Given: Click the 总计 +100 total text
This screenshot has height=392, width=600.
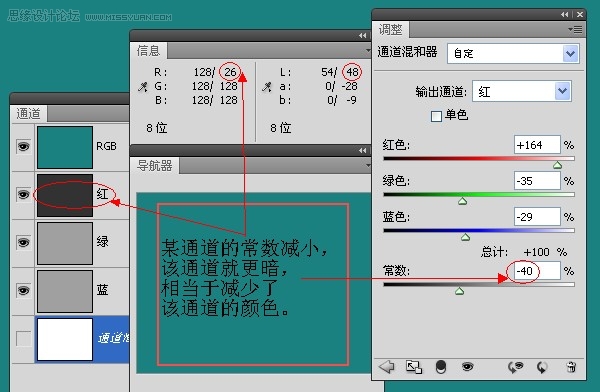Looking at the screenshot, I should tap(523, 252).
